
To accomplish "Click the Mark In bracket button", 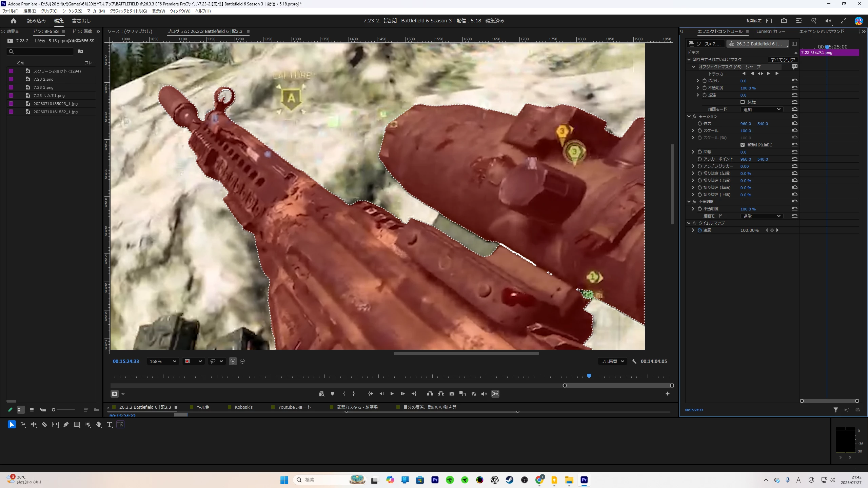I will coord(344,394).
